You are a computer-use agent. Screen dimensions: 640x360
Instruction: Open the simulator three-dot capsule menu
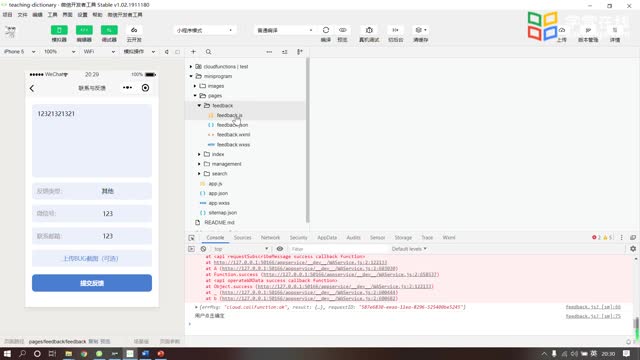click(127, 88)
